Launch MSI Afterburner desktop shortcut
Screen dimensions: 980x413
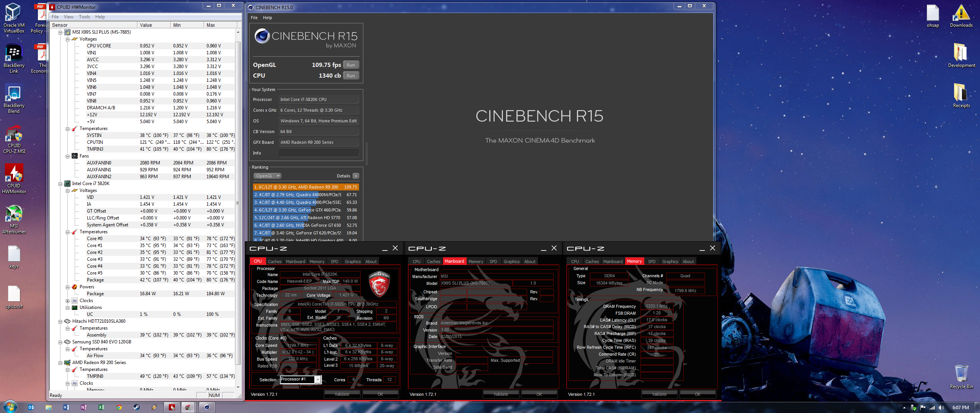(x=14, y=219)
